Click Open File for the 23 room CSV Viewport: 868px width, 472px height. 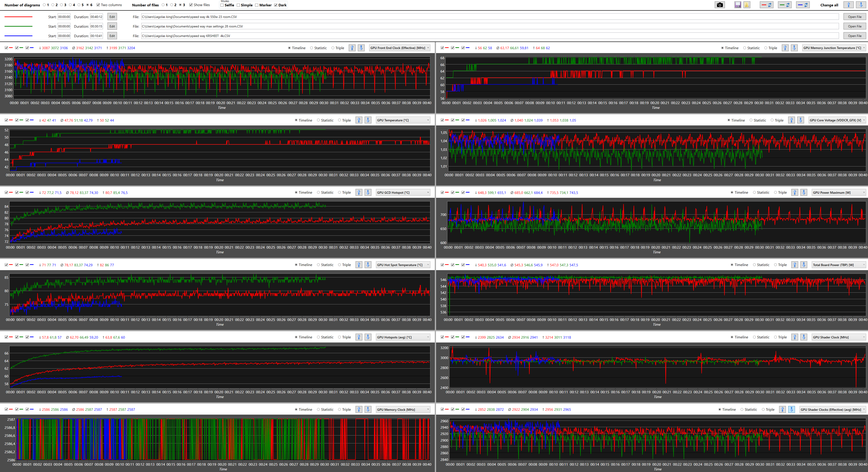click(855, 17)
